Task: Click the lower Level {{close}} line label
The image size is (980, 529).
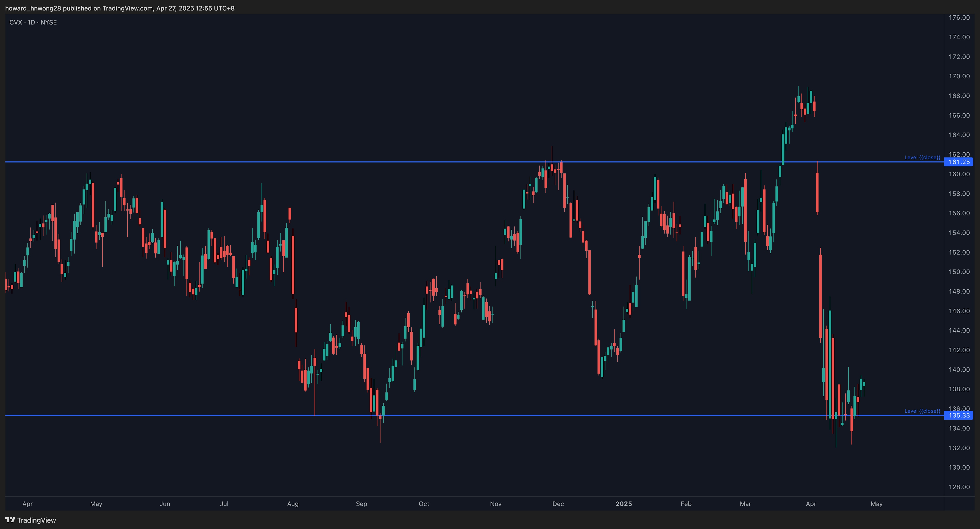Action: (922, 411)
